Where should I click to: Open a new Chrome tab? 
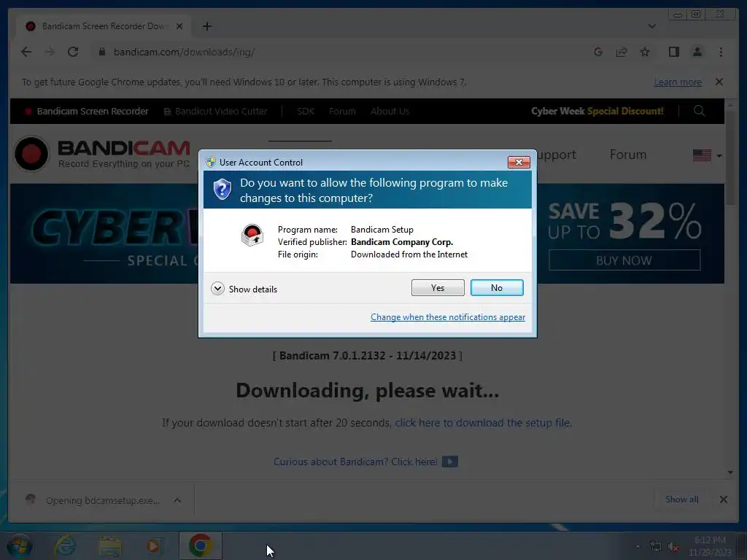tap(206, 26)
